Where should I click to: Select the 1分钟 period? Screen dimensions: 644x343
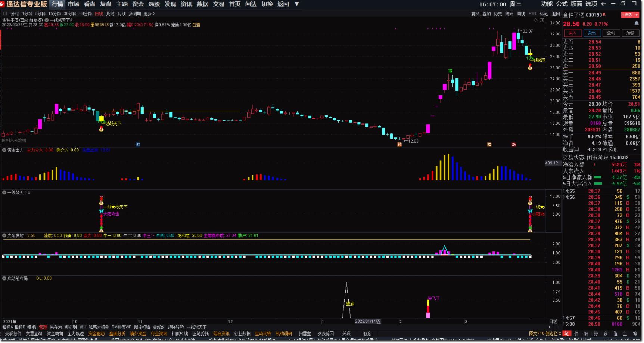click(27, 14)
